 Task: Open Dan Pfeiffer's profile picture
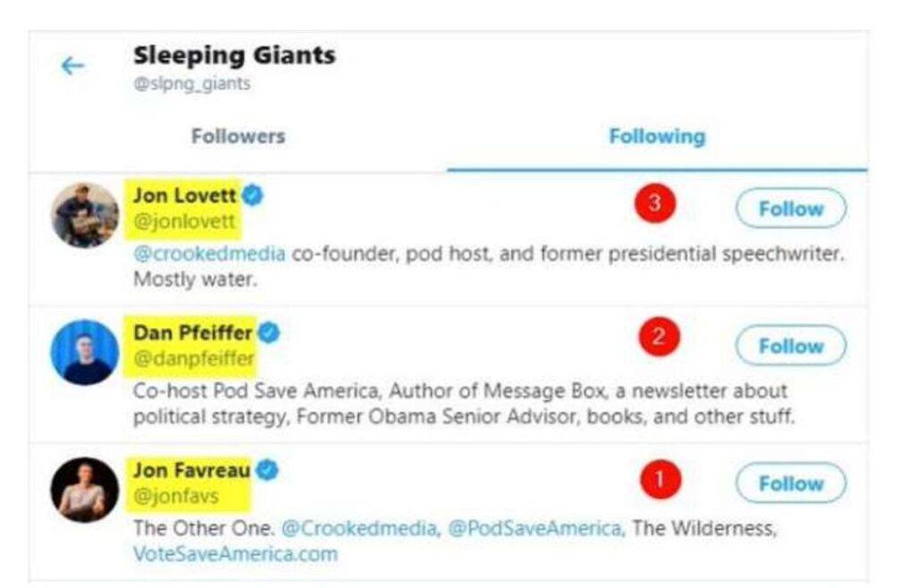(x=84, y=352)
